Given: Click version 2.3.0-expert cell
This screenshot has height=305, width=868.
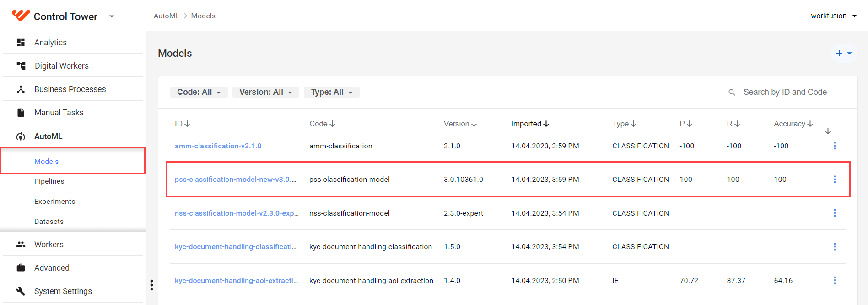Looking at the screenshot, I should tap(464, 213).
